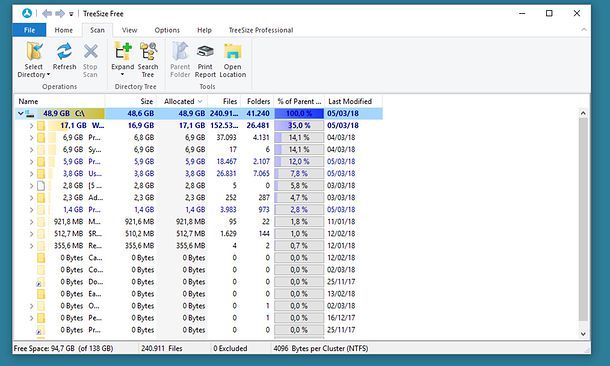Open quick access toolbar dropdown arrow
This screenshot has width=610, height=366.
click(71, 14)
